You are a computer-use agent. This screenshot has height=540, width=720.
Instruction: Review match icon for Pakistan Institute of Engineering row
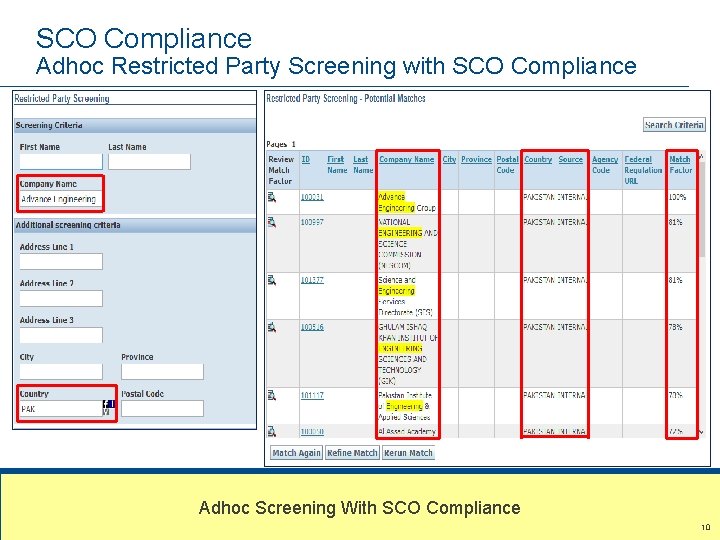pos(272,395)
